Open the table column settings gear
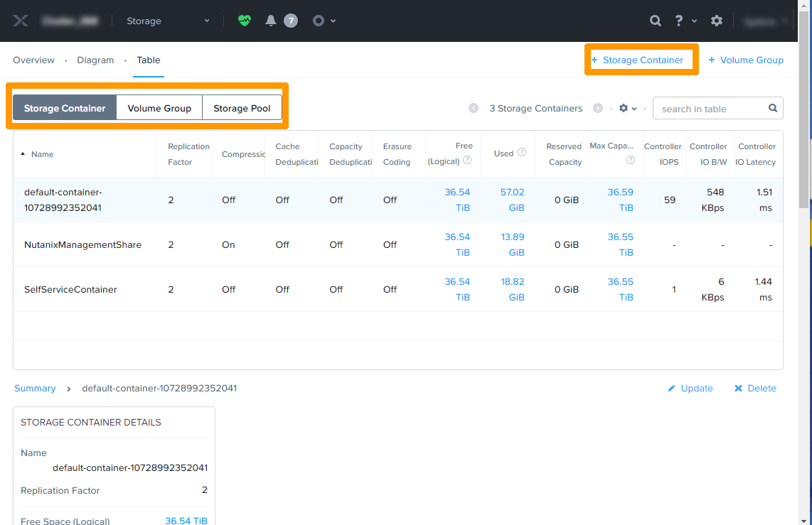 coord(623,108)
